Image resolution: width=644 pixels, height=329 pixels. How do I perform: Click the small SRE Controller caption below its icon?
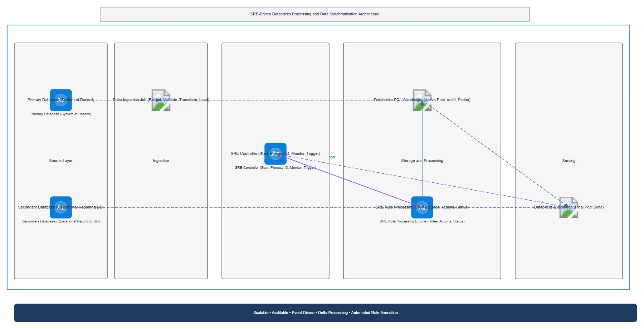click(x=275, y=168)
